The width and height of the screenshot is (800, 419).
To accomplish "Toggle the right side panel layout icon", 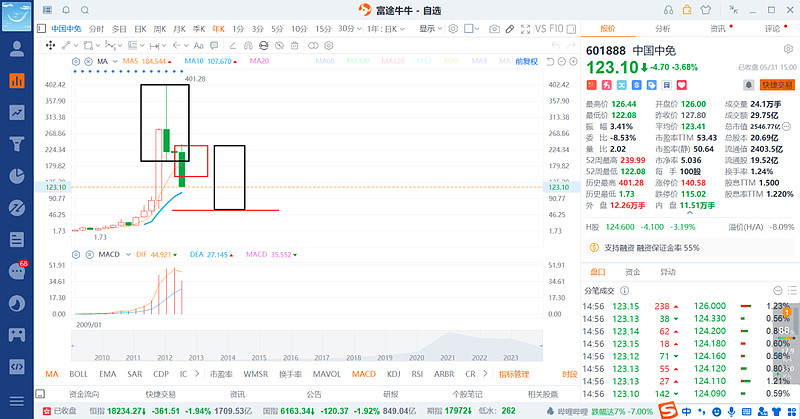I will point(571,29).
